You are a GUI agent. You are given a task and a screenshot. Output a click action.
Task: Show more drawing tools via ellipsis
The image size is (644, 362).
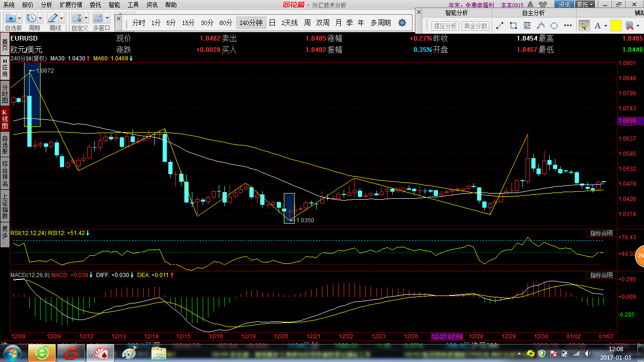(567, 26)
